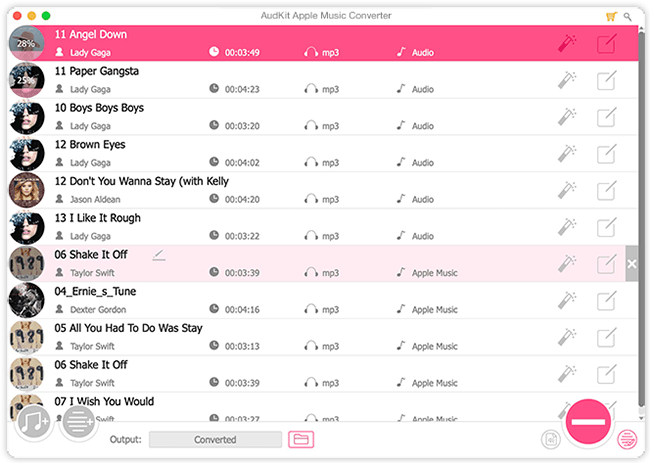Select the 10 Boys Boys Boys title
650x463 pixels.
tap(99, 108)
